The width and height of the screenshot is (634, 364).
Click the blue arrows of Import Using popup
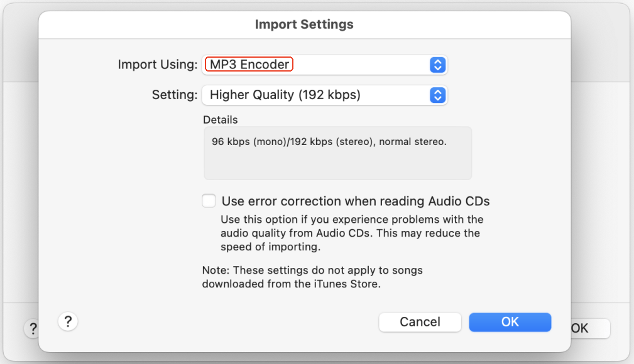tap(437, 65)
